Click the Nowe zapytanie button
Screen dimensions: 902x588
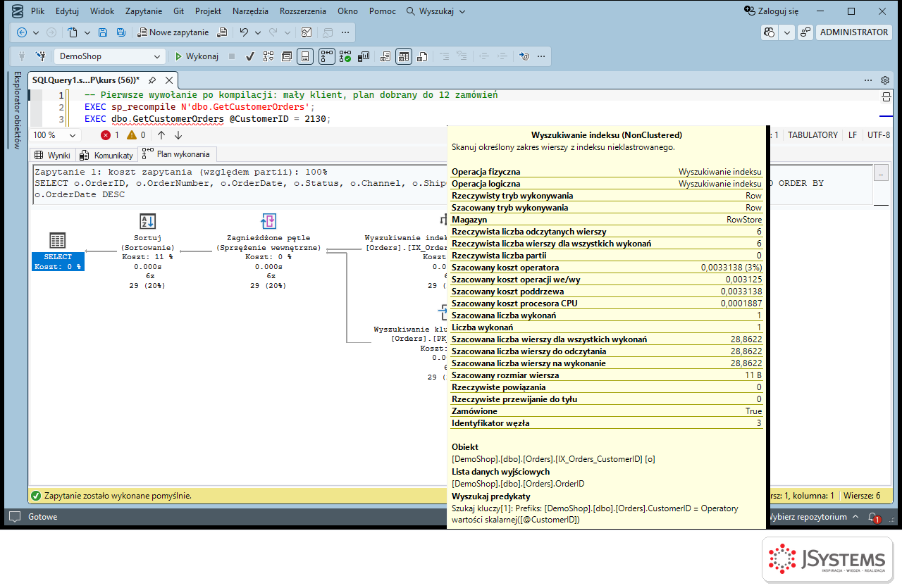173,32
